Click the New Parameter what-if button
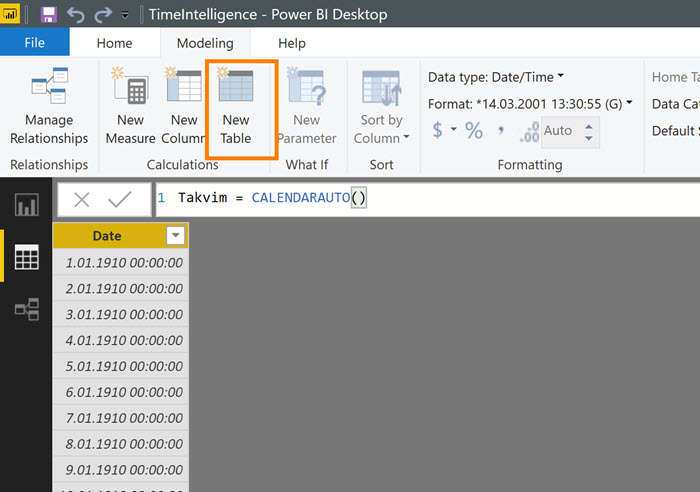Image resolution: width=700 pixels, height=492 pixels. [307, 106]
